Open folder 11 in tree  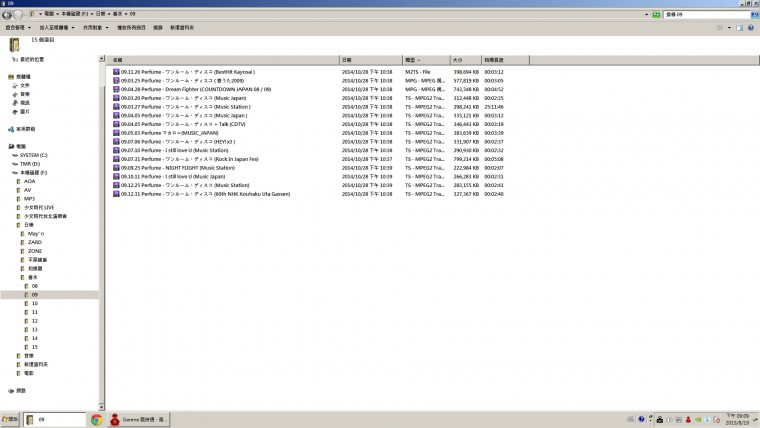tap(34, 312)
